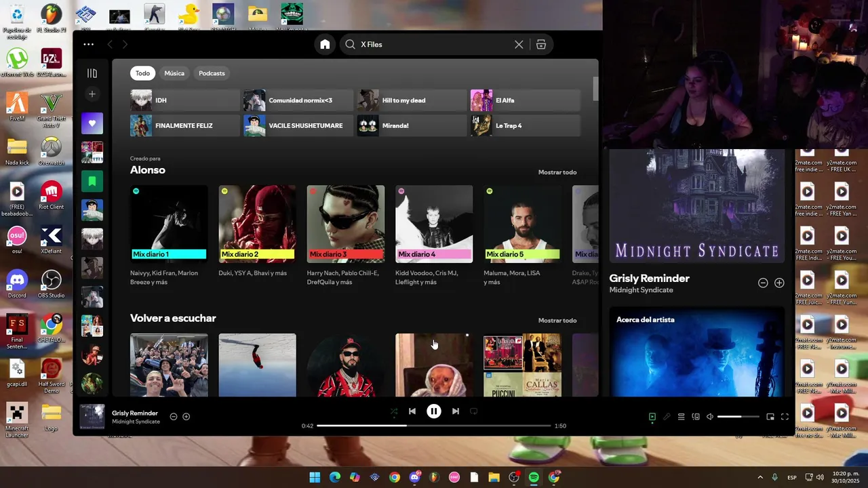Open the Acerca del artista card

click(696, 352)
